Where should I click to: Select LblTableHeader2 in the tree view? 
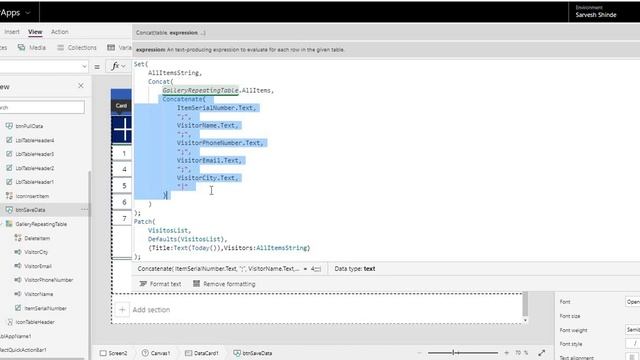(35, 168)
